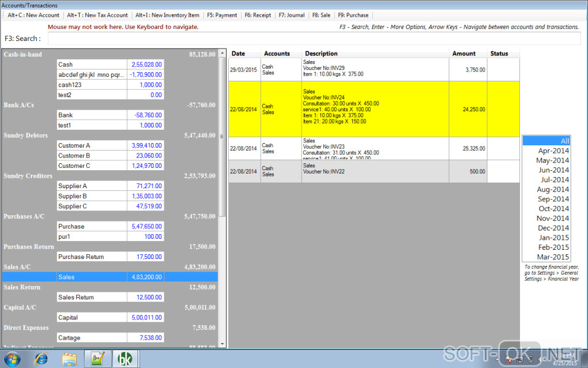Screen dimensions: 588x368
Task: Click the Date column header
Action: click(244, 54)
